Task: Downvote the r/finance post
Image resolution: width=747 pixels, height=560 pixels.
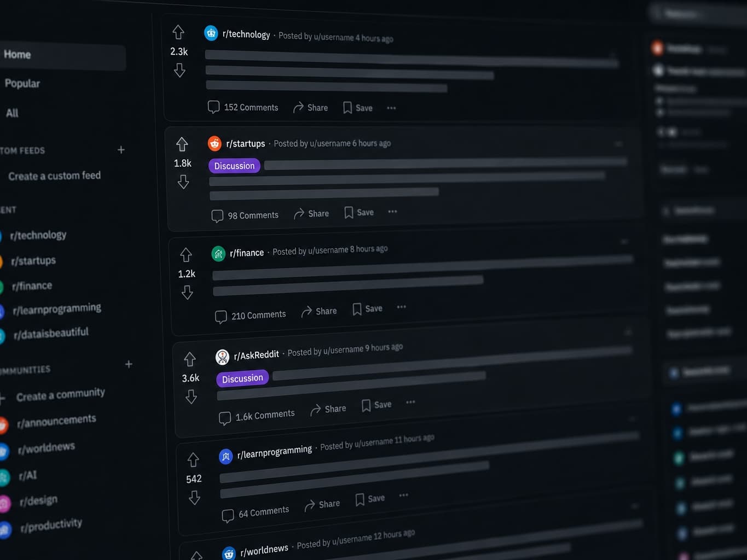Action: click(187, 293)
